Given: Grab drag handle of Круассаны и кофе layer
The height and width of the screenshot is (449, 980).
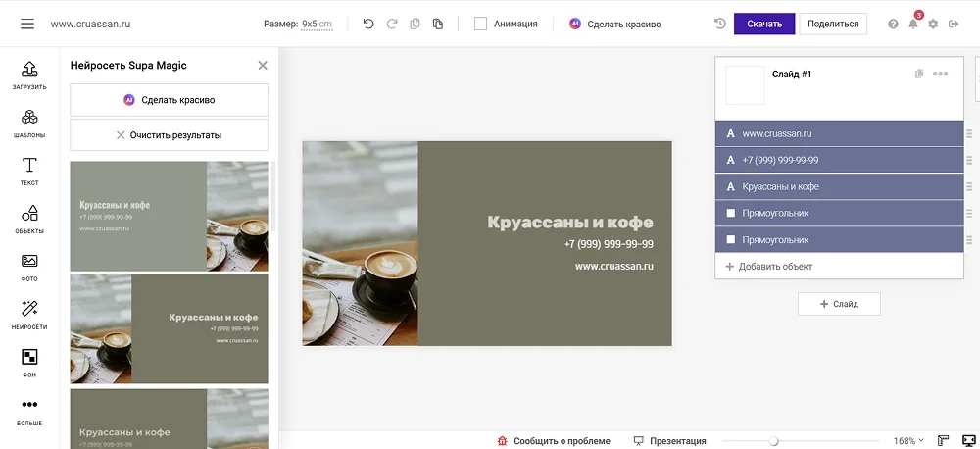Looking at the screenshot, I should coord(969,186).
